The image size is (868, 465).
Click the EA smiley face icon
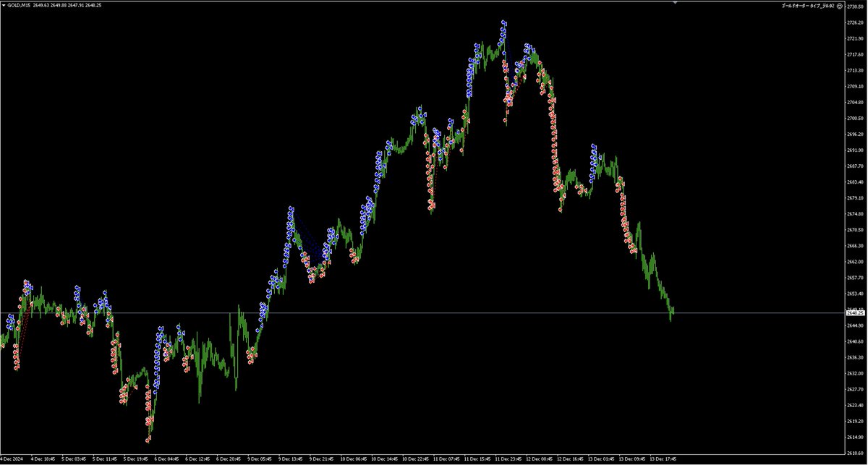coord(839,5)
